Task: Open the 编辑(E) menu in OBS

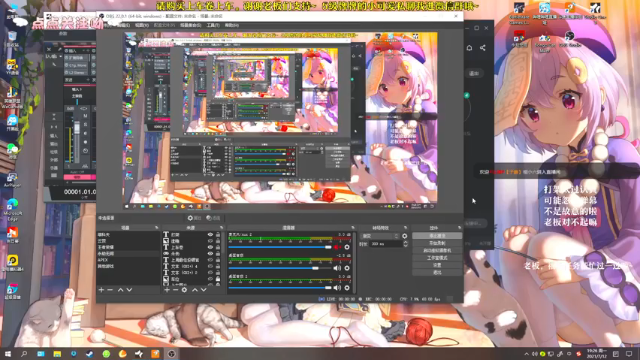Action: click(x=123, y=25)
